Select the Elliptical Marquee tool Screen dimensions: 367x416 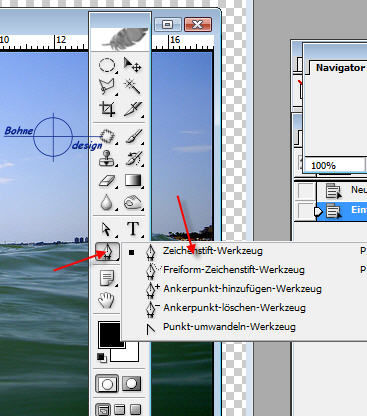(x=107, y=65)
